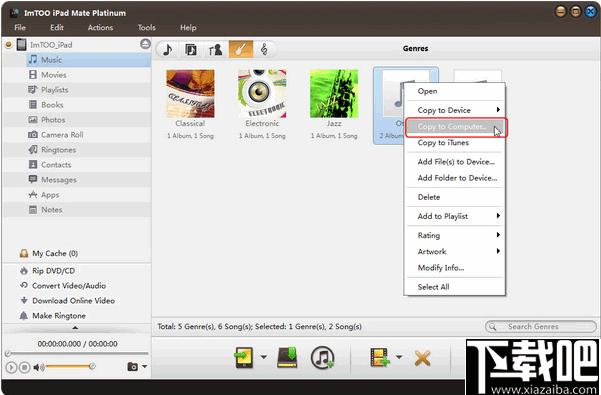Adjust the orange volume slider
Viewport: 601px width, 395px height.
click(x=70, y=367)
